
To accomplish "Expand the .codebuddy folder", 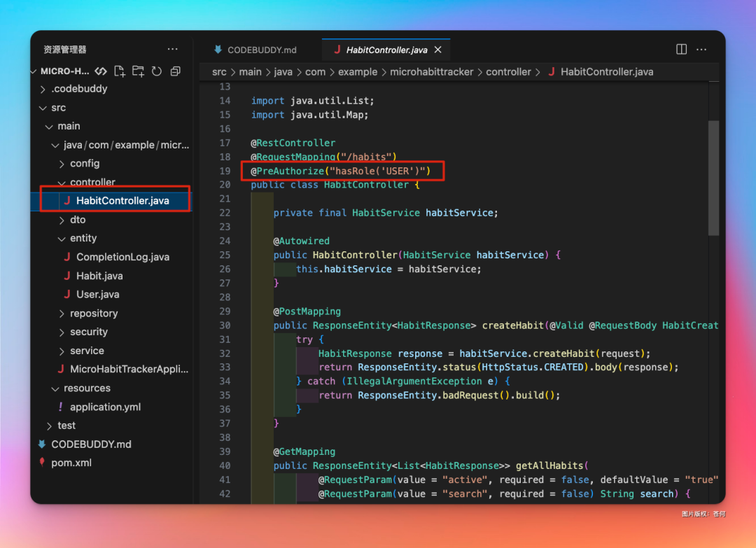I will tap(43, 89).
